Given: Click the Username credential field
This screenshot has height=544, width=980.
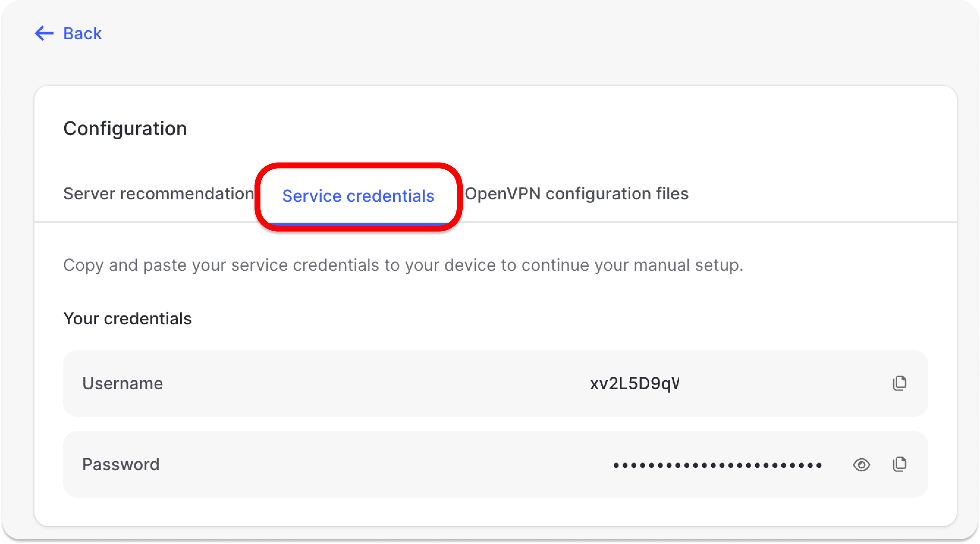Looking at the screenshot, I should (456, 383).
